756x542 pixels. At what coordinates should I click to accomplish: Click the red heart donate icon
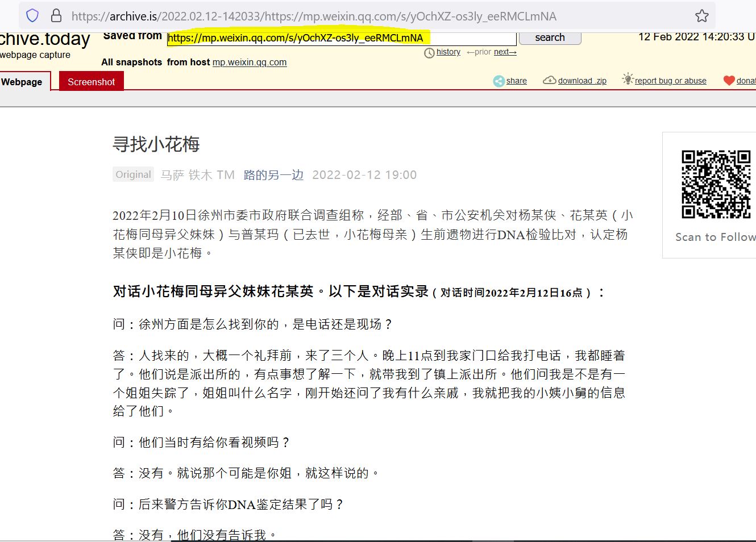(729, 81)
